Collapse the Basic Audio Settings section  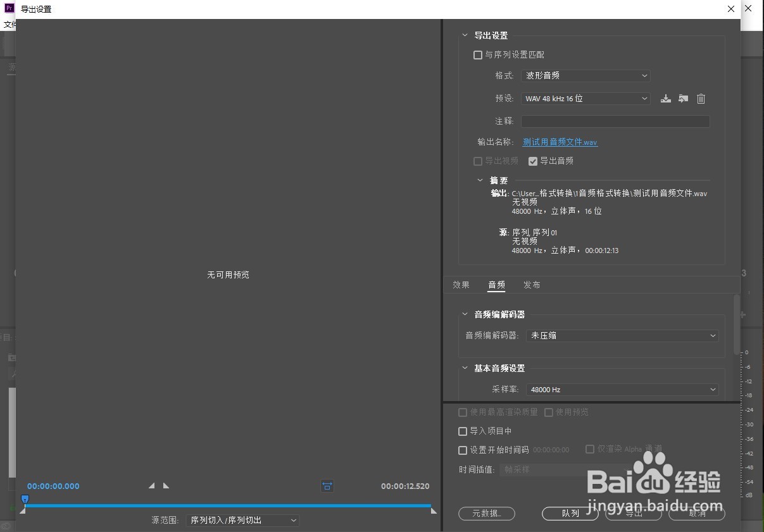coord(465,368)
